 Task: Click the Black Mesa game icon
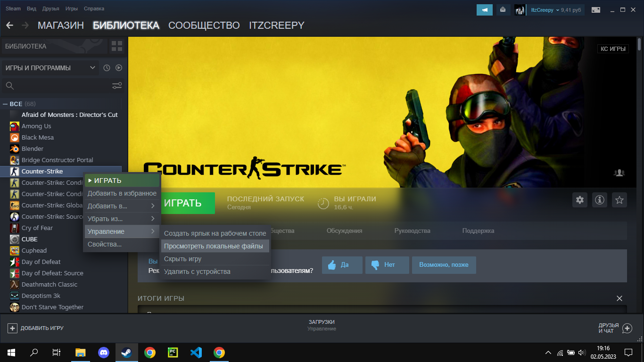tap(14, 138)
